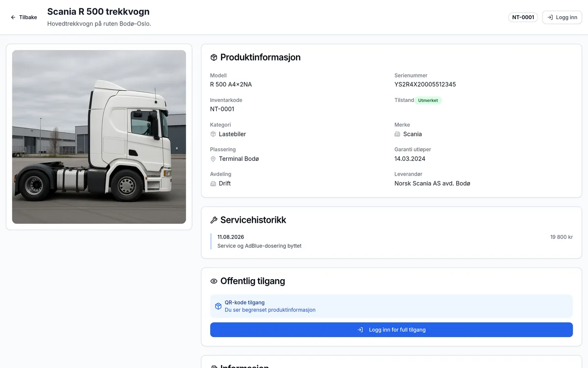Go back with the Tilbake button

pyautogui.click(x=24, y=17)
